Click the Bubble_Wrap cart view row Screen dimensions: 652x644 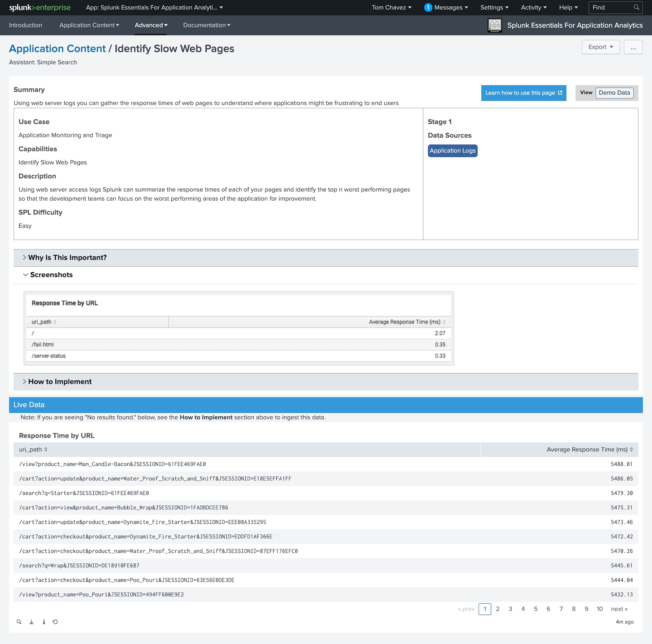[x=326, y=508]
